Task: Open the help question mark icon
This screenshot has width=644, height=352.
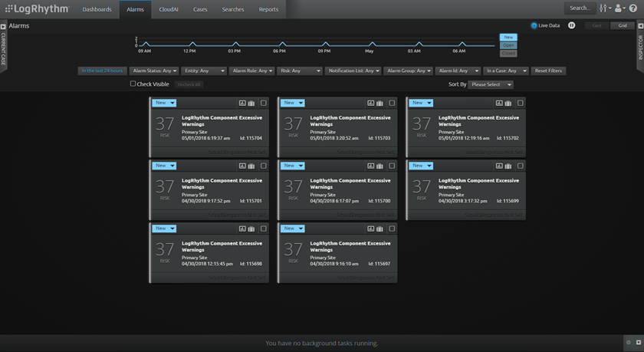Action: pos(633,8)
